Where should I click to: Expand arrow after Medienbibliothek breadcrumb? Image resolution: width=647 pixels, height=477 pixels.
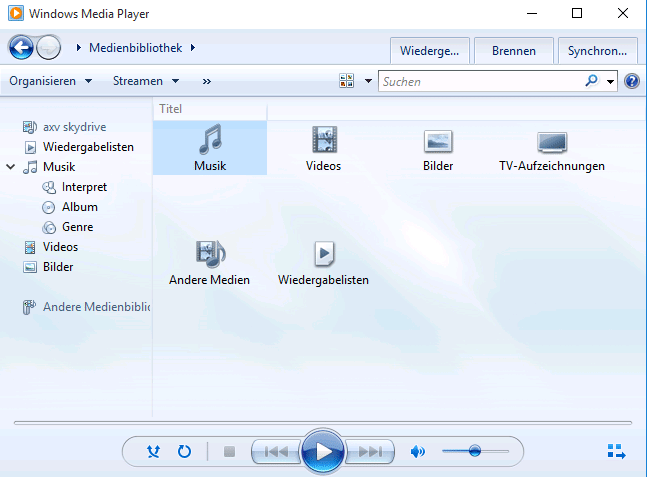click(193, 47)
